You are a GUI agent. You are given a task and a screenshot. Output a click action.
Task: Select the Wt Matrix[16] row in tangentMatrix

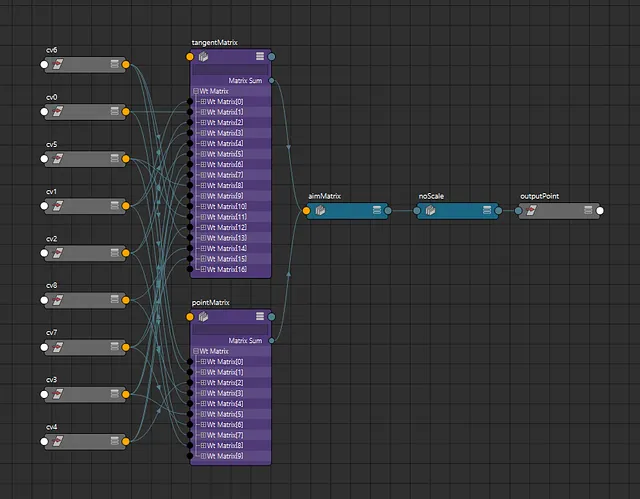pyautogui.click(x=231, y=269)
